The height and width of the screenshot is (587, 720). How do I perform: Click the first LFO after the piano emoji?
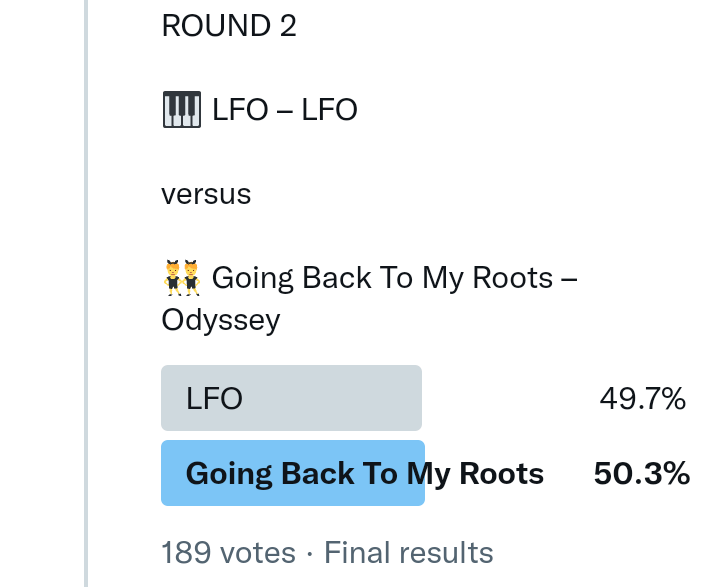pyautogui.click(x=239, y=110)
